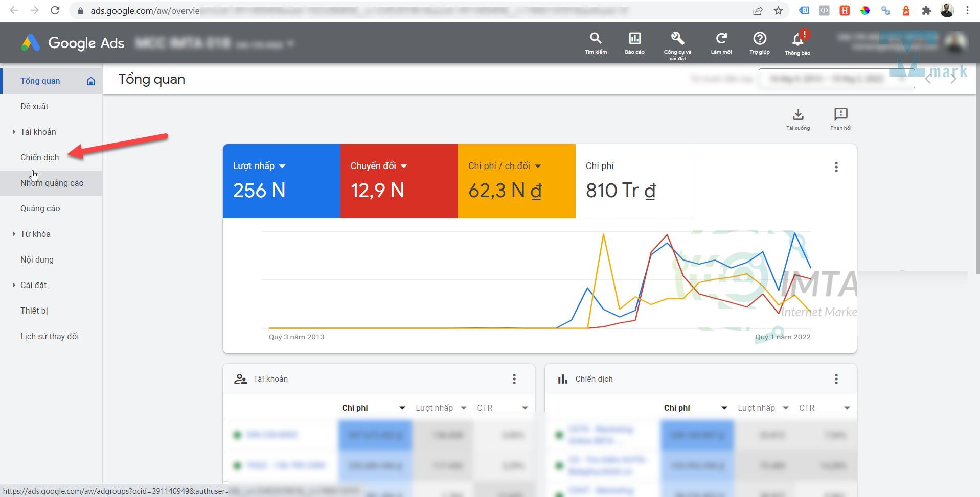Image resolution: width=980 pixels, height=497 pixels.
Task: Click the Tải xuống download icon
Action: 798,119
